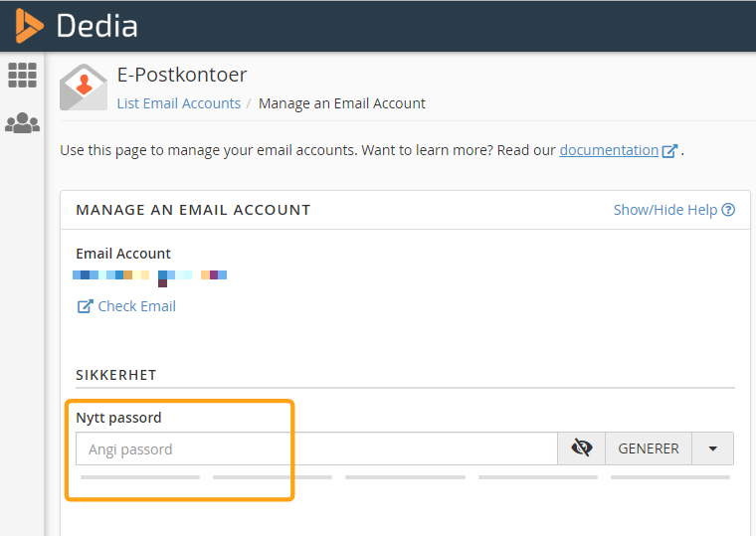Open the apps grid in sidebar
This screenshot has width=756, height=536.
click(x=22, y=75)
